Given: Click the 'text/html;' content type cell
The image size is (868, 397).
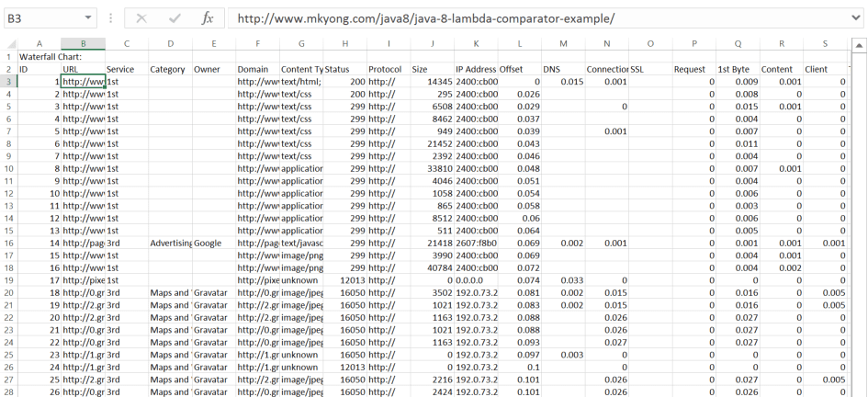Looking at the screenshot, I should (x=301, y=82).
